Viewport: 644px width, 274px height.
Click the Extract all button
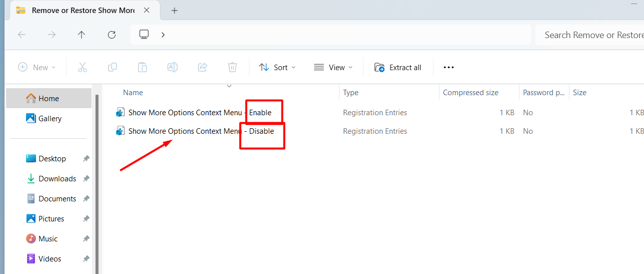pos(398,67)
